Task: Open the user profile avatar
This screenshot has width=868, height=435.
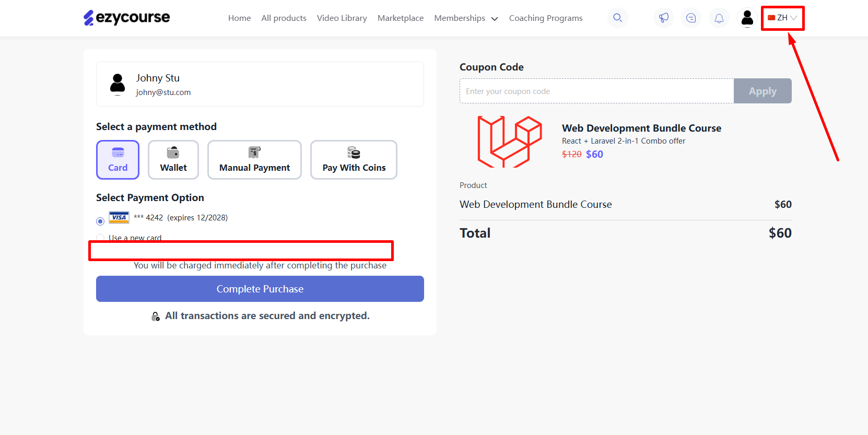Action: (747, 18)
